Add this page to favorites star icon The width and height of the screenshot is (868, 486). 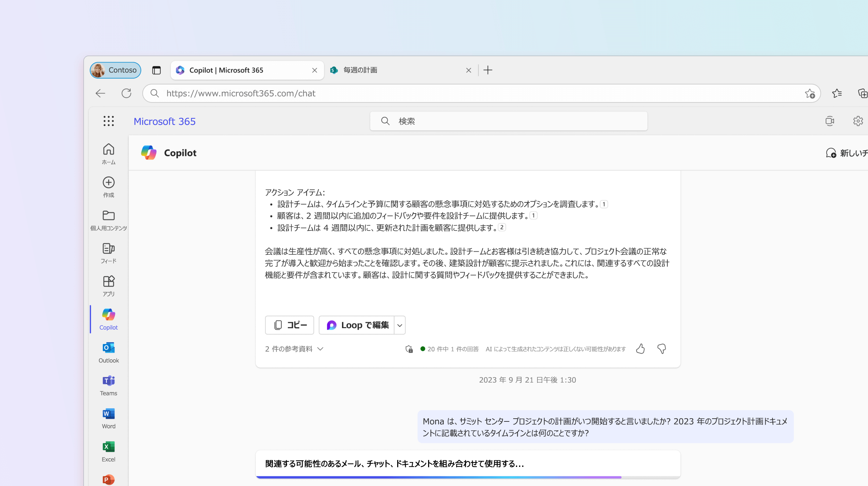(810, 93)
